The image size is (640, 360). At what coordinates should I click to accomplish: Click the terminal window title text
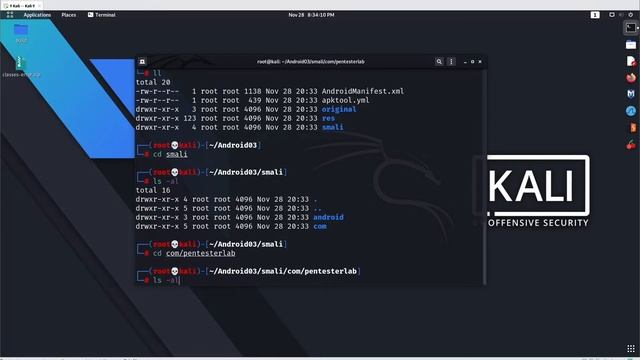coord(311,62)
